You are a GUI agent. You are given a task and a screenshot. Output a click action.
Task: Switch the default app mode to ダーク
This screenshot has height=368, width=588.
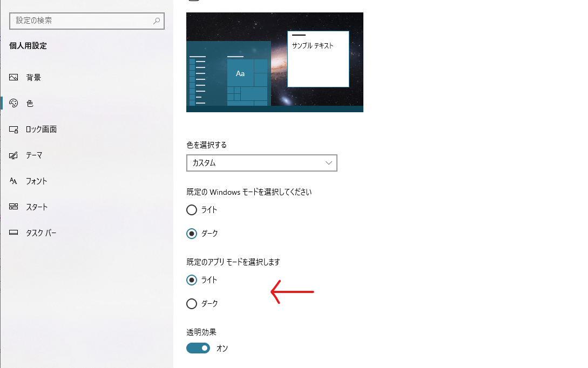[x=192, y=303]
